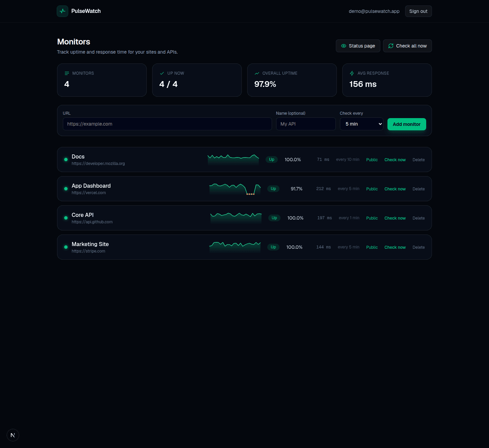Click the PulseWatch pulse logo icon
489x448 pixels.
click(x=62, y=11)
